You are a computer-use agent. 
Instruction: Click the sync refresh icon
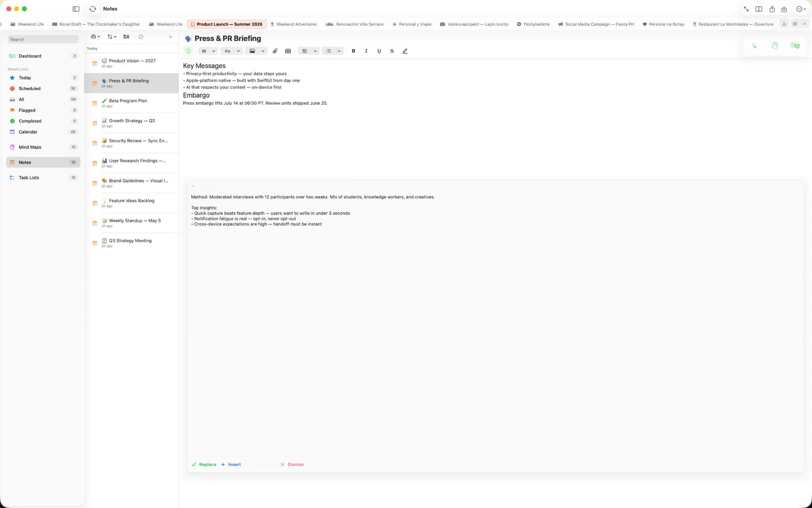pos(92,9)
